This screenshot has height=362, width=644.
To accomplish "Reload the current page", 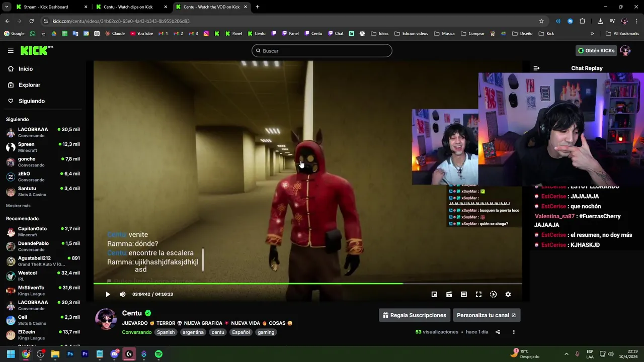I will pos(31,21).
